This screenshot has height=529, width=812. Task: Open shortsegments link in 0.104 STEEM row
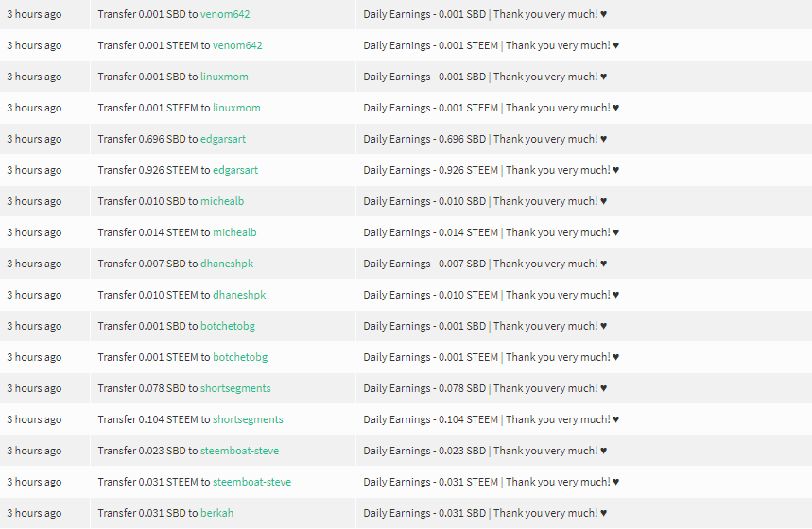coord(248,419)
